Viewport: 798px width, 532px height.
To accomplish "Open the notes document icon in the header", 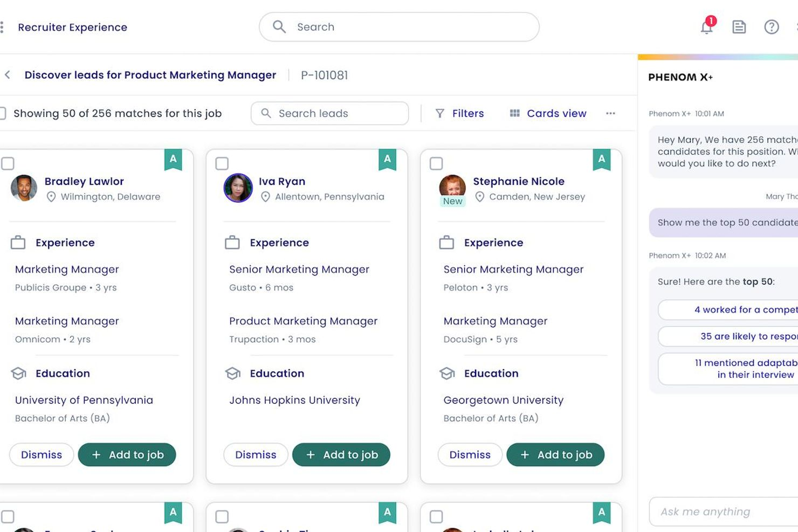I will [739, 27].
